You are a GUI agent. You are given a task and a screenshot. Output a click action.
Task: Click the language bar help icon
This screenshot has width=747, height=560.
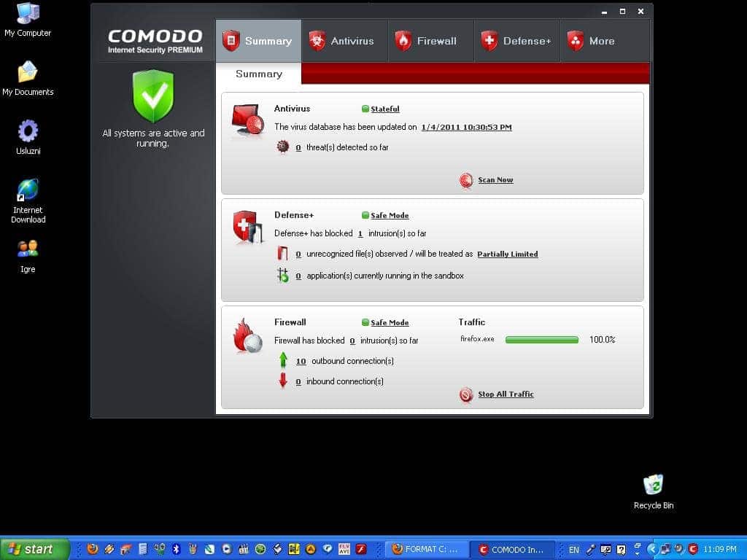coord(621,550)
